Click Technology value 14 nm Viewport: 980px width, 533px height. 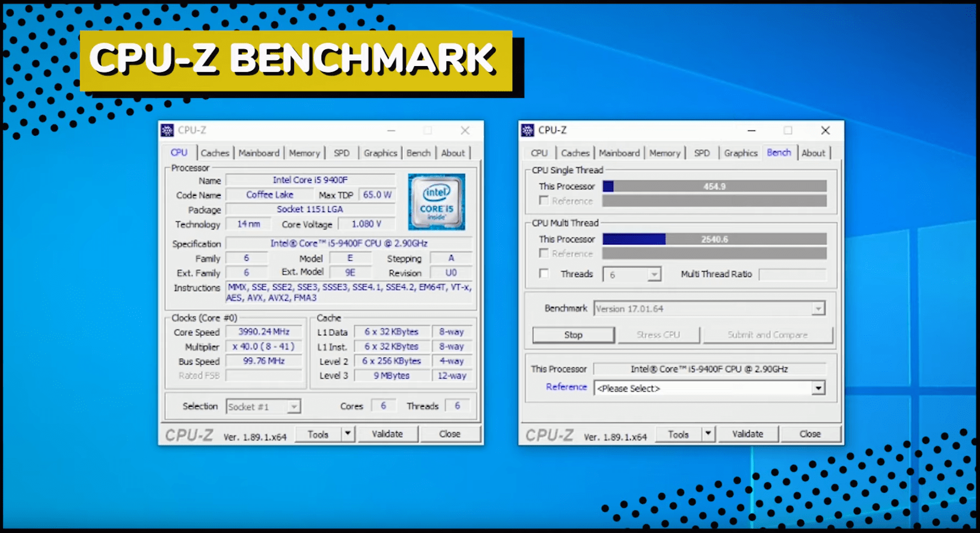[248, 224]
